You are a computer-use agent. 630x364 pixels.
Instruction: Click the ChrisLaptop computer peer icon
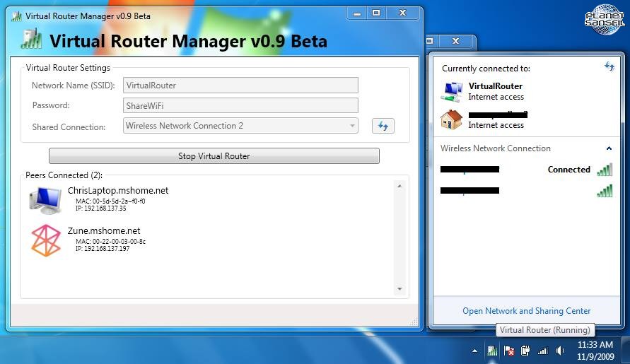tap(45, 200)
